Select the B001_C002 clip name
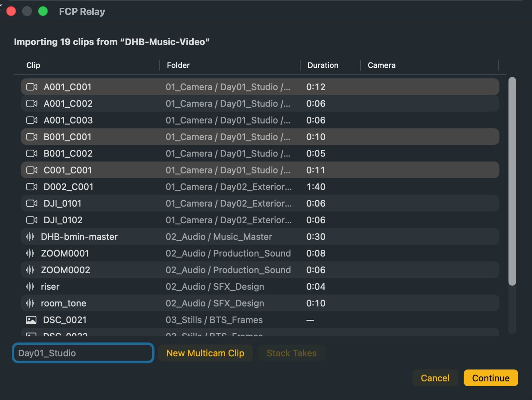This screenshot has height=400, width=532. tap(68, 154)
